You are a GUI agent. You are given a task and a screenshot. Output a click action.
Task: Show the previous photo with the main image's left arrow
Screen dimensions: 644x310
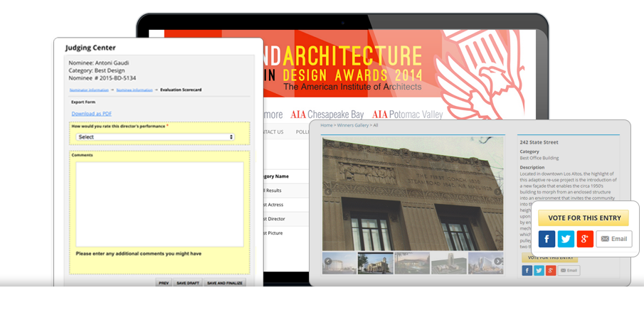click(x=328, y=192)
